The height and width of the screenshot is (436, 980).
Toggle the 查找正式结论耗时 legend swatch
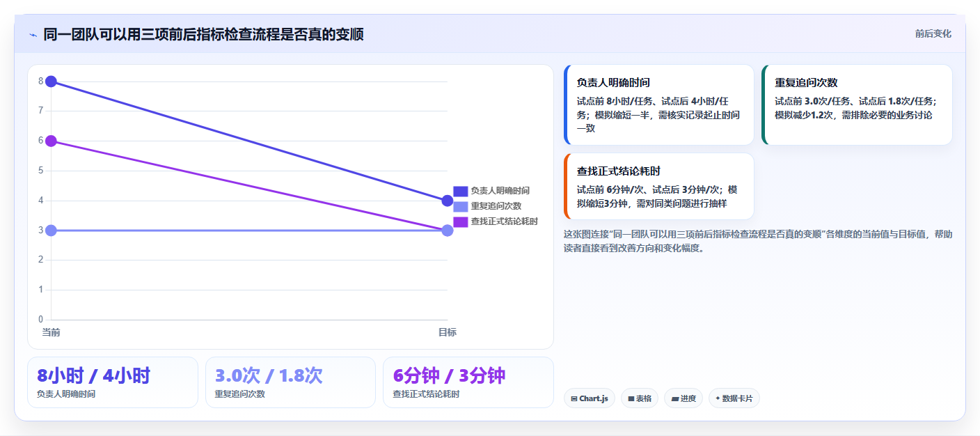(460, 221)
